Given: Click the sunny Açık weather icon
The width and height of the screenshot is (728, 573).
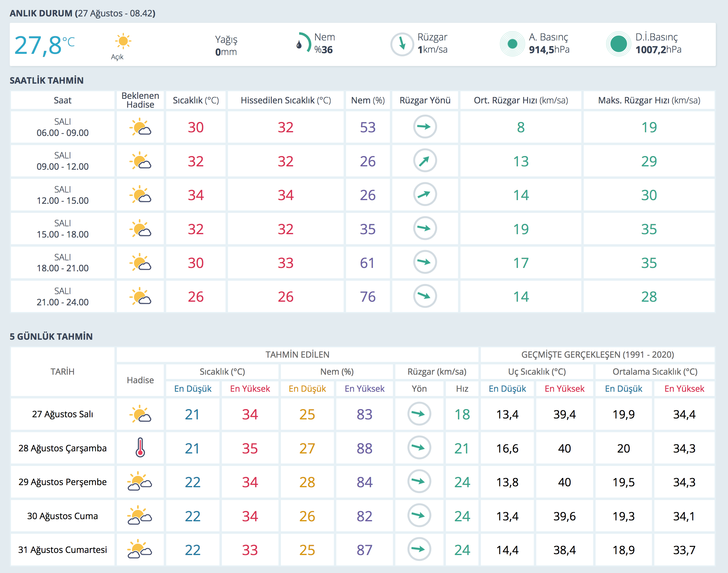Looking at the screenshot, I should click(123, 42).
